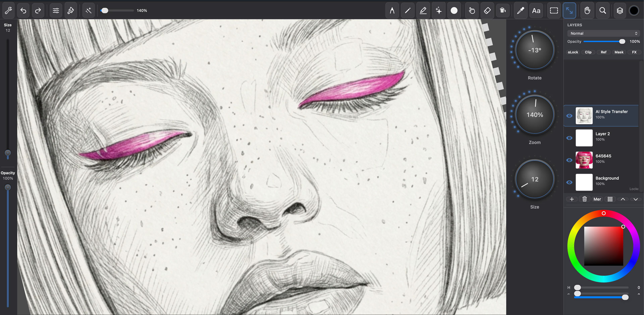Activate the rectangular Selection tool

(x=553, y=10)
